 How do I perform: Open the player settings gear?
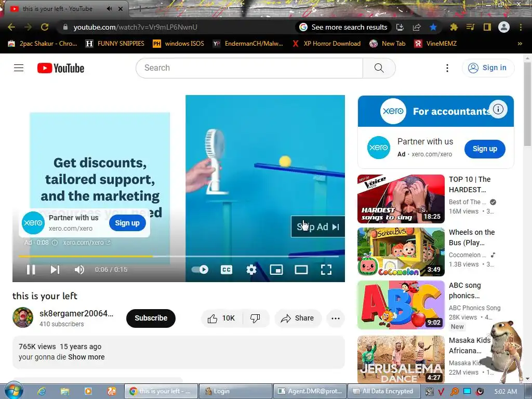251,270
